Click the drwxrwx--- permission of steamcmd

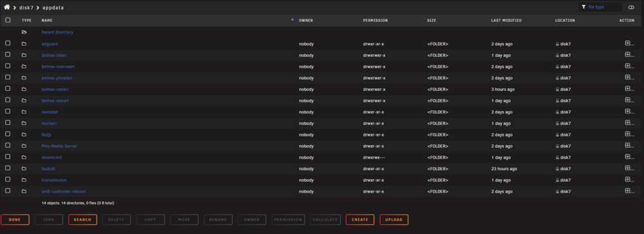[374, 157]
